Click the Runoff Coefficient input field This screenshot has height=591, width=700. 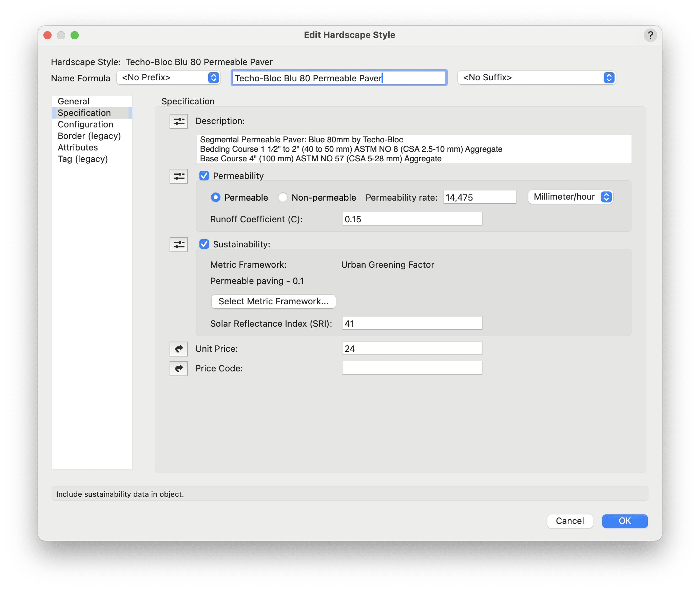coord(412,219)
